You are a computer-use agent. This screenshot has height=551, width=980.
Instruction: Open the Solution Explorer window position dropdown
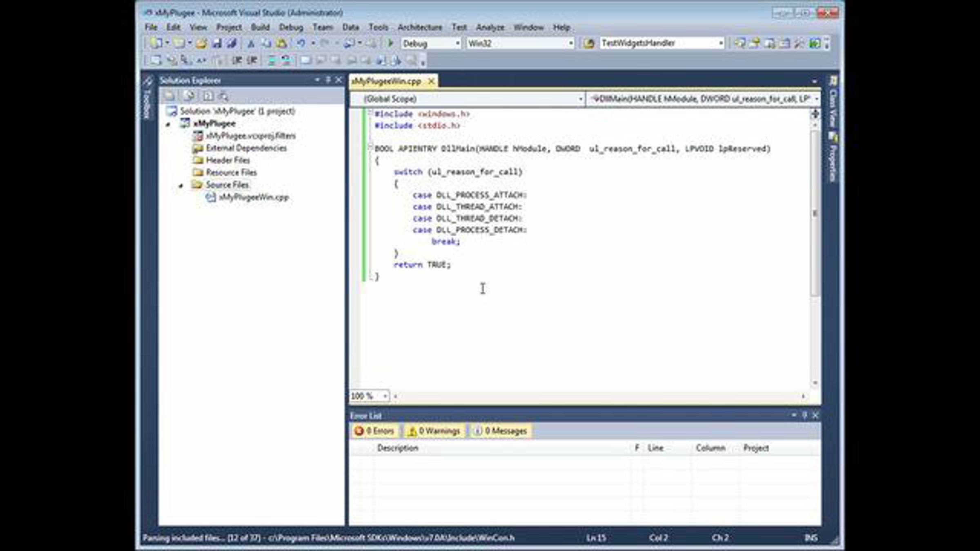pos(317,80)
